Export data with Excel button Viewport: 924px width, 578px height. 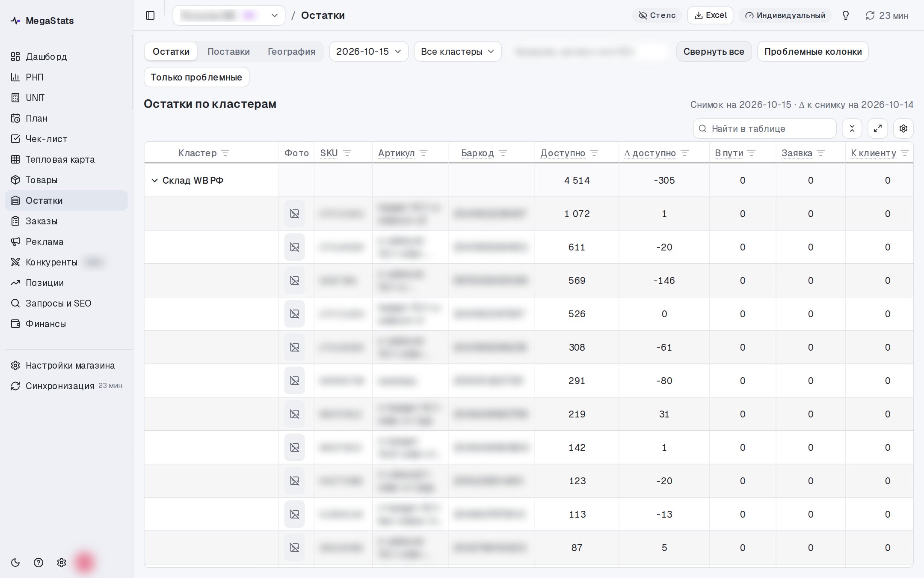(710, 15)
